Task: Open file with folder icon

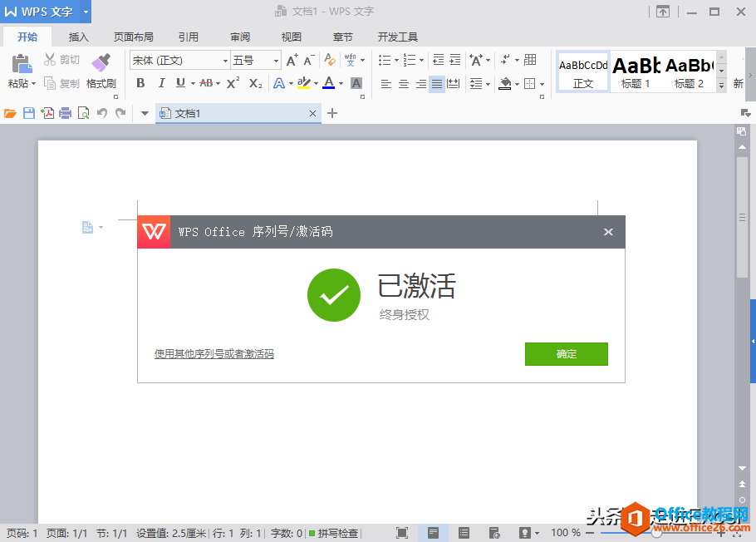Action: (x=10, y=113)
